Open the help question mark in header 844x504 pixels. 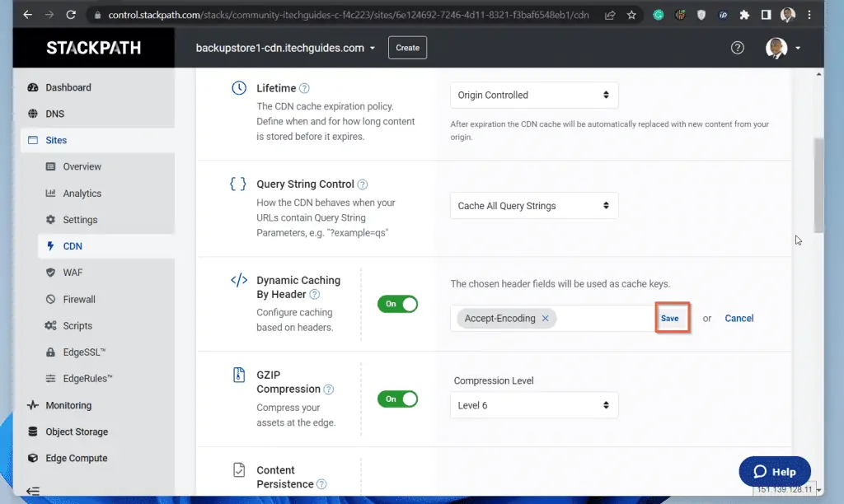(738, 48)
